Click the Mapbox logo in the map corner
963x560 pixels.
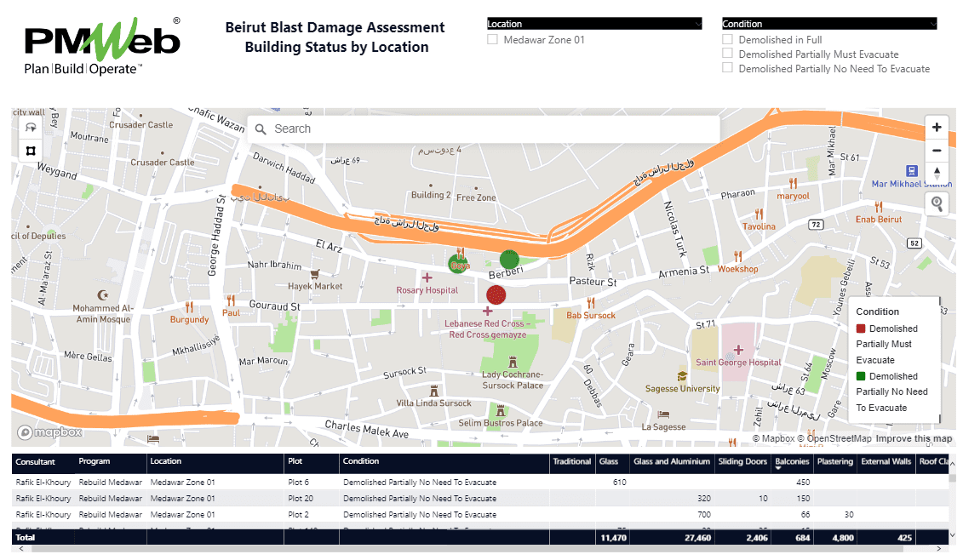[50, 432]
